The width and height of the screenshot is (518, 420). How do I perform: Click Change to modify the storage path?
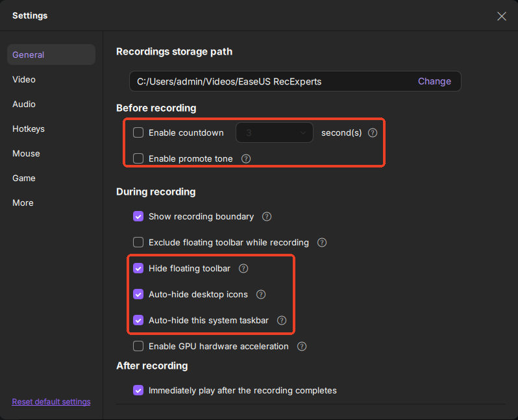click(x=434, y=81)
